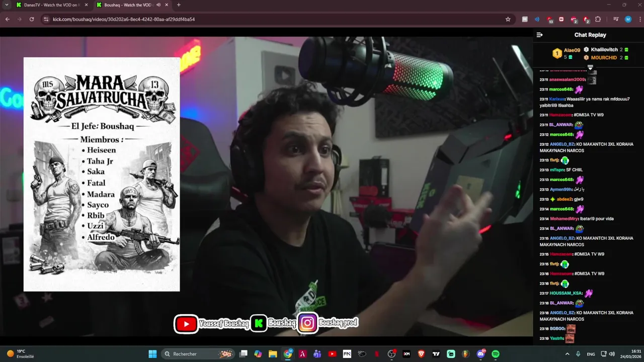View site information icon in address bar
This screenshot has width=644, height=362.
coord(46,19)
